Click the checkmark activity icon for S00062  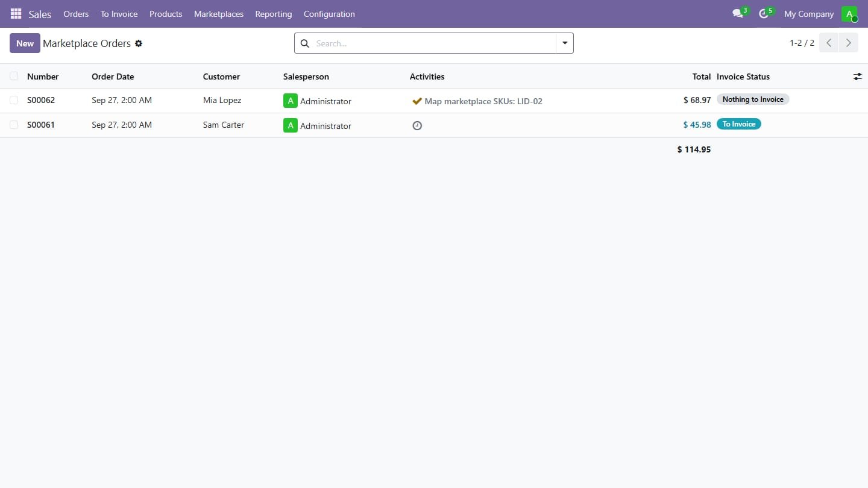coord(417,101)
